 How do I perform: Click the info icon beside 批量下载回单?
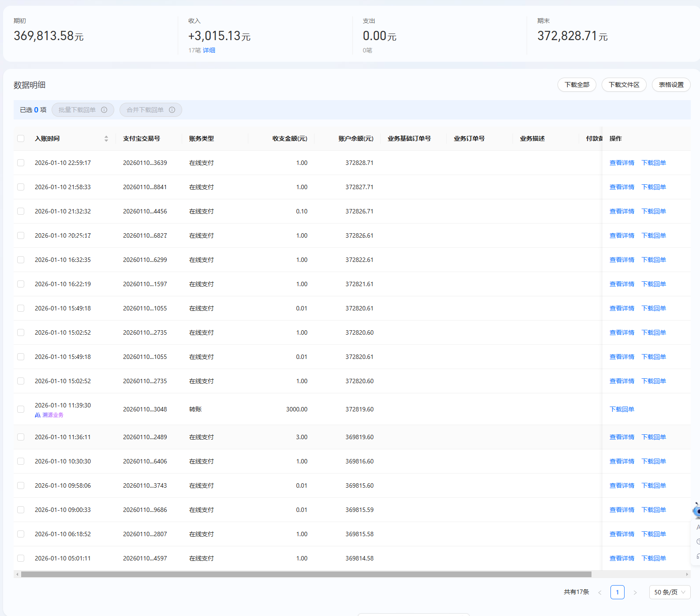[104, 110]
